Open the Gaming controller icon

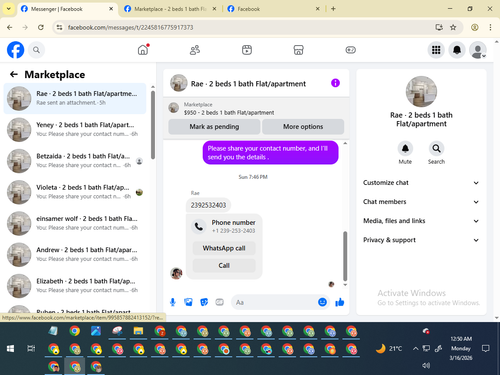pyautogui.click(x=350, y=50)
